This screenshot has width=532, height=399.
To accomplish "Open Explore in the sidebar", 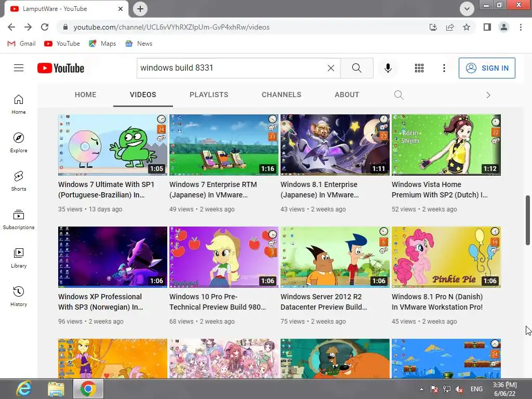I will click(x=19, y=142).
